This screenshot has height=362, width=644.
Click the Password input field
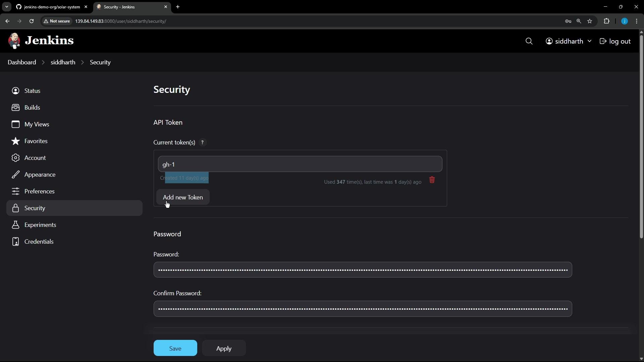tap(363, 270)
